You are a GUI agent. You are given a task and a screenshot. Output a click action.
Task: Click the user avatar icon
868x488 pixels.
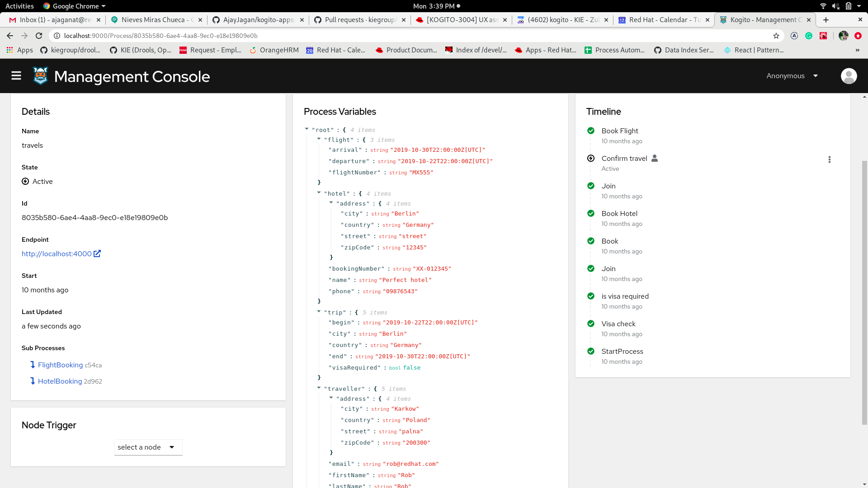click(849, 76)
